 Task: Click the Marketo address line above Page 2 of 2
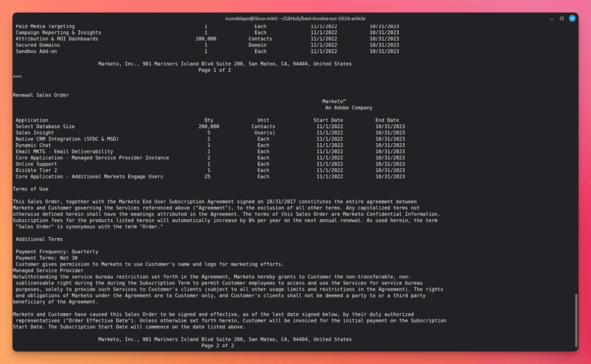tap(225, 340)
